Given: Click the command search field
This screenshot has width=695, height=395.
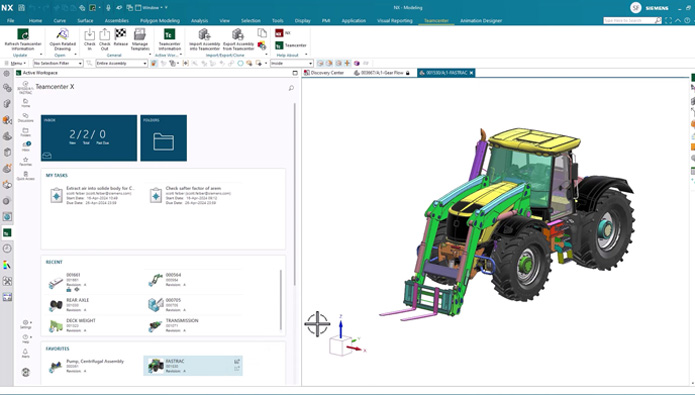Looking at the screenshot, I should coord(629,20).
